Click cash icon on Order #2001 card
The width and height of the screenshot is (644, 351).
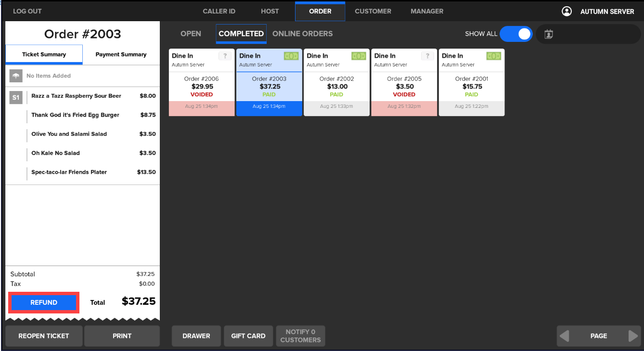click(x=493, y=56)
